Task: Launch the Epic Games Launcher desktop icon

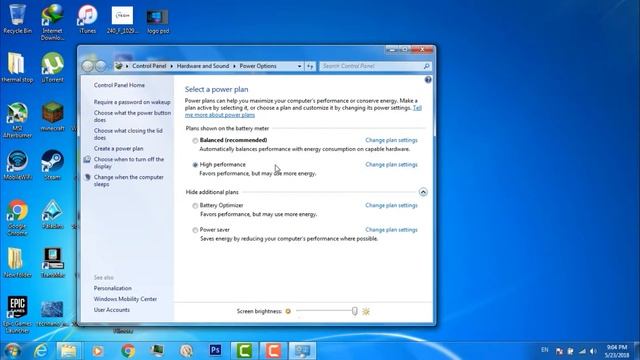Action: (17, 314)
